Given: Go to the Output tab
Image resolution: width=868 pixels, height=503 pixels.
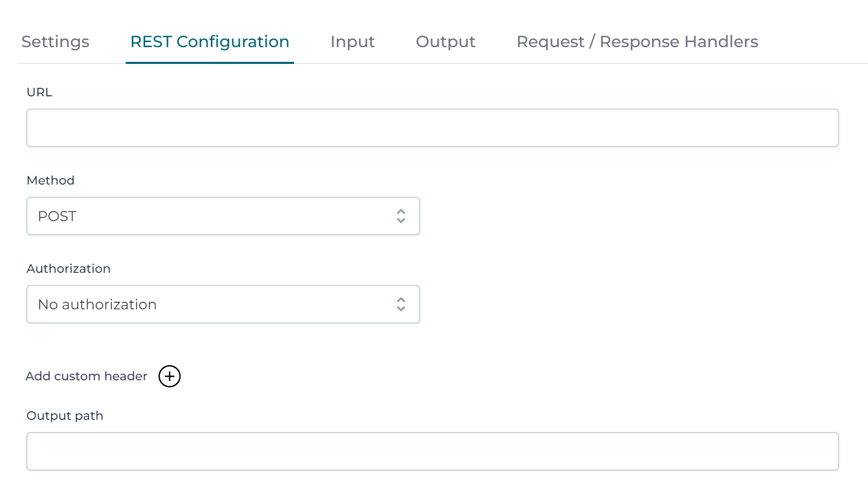Looking at the screenshot, I should (446, 42).
